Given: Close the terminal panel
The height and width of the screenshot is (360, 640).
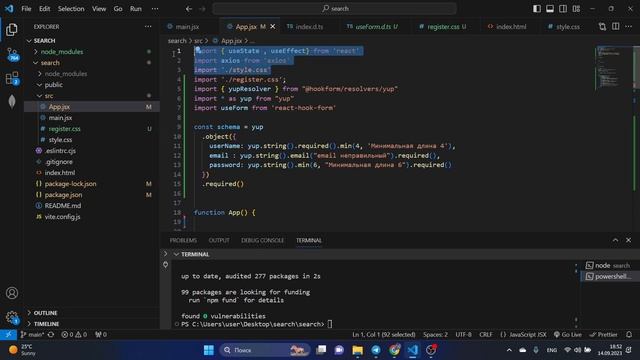Looking at the screenshot, I should (x=629, y=240).
